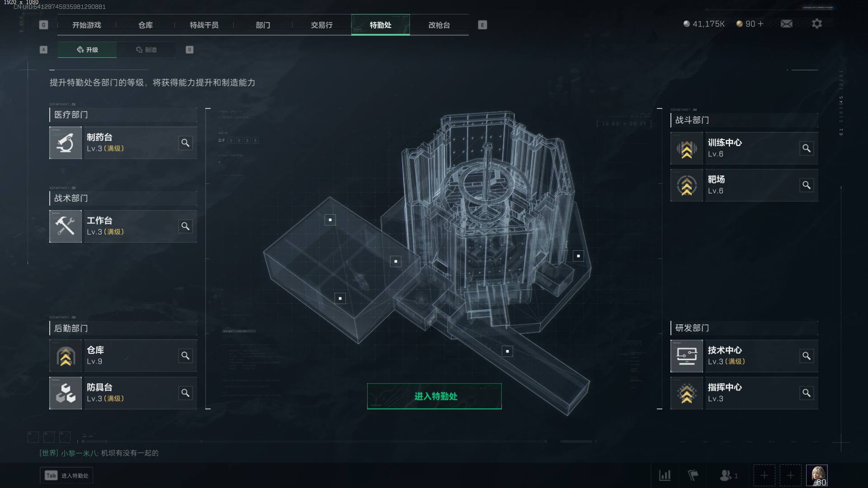View 训练中心 details via magnifier icon
868x488 pixels.
(x=807, y=148)
